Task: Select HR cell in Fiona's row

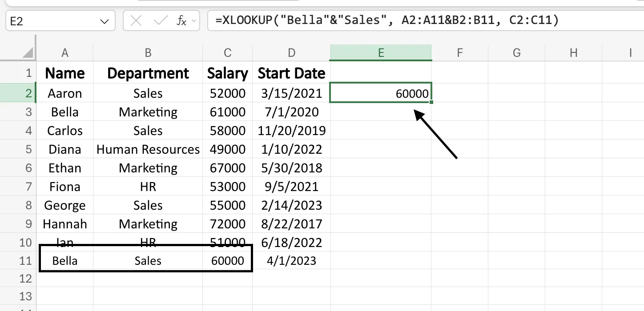Action: coord(148,187)
